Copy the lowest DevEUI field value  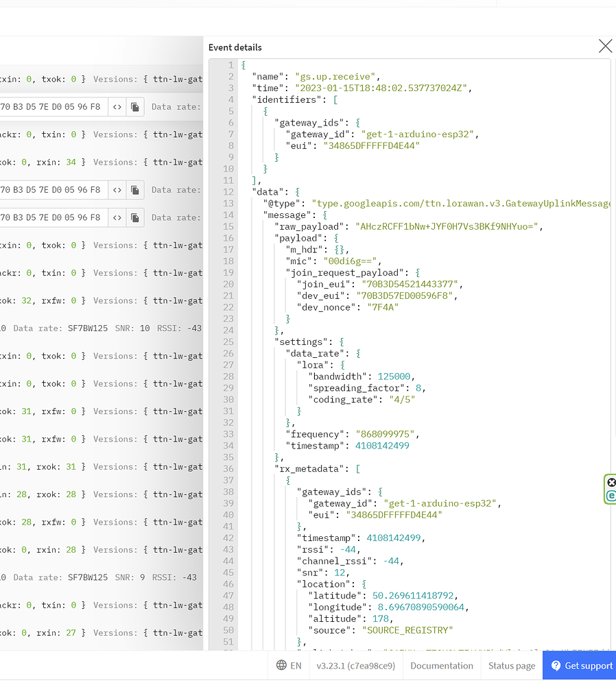point(135,217)
